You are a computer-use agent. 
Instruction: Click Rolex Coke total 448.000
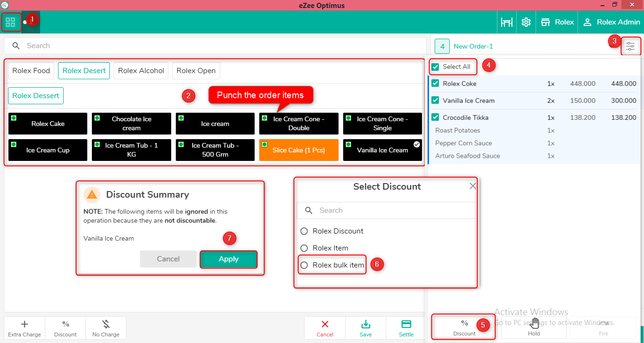pyautogui.click(x=623, y=84)
